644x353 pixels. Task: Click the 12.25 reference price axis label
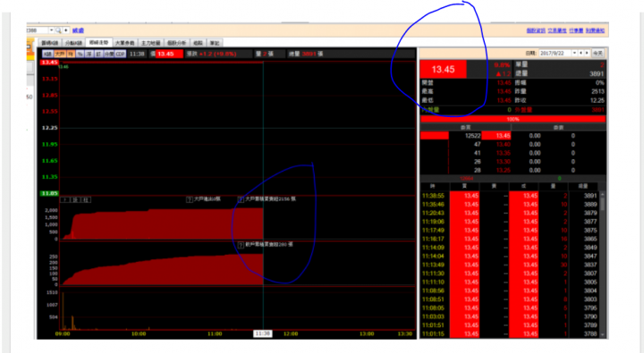coord(50,128)
